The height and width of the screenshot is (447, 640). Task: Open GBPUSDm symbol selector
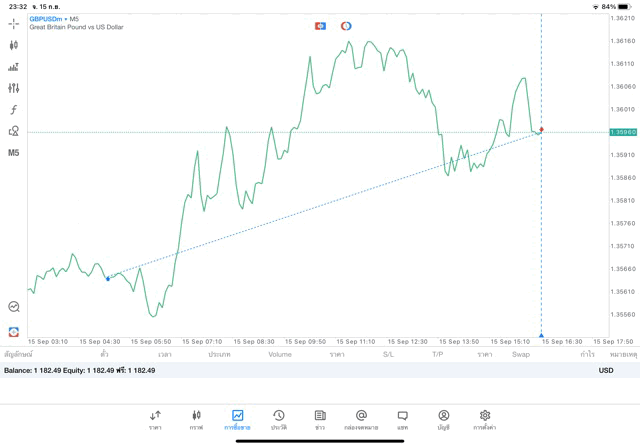[47, 19]
